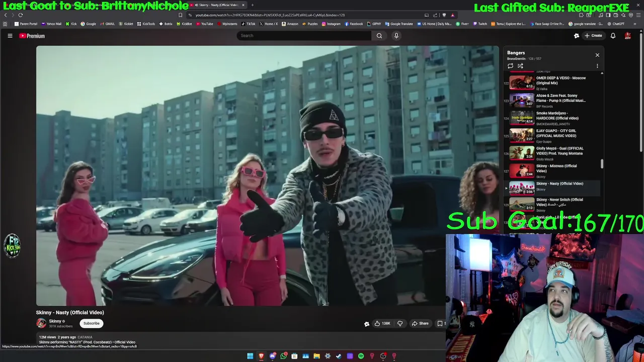Play Giolly Meyzé - Guai video

552,153
